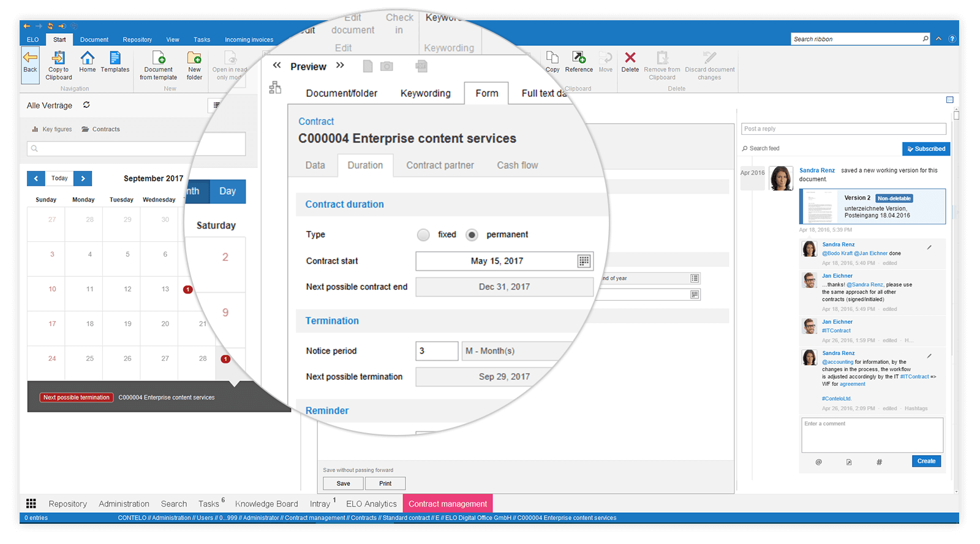
Task: Click the Notice period number field
Action: pyautogui.click(x=437, y=351)
